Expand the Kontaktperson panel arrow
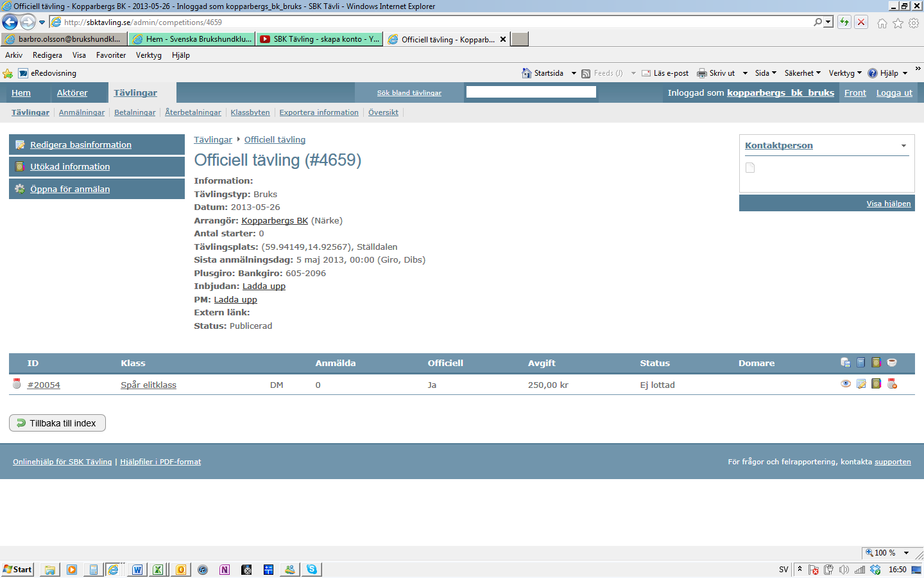This screenshot has width=924, height=578. coord(903,146)
